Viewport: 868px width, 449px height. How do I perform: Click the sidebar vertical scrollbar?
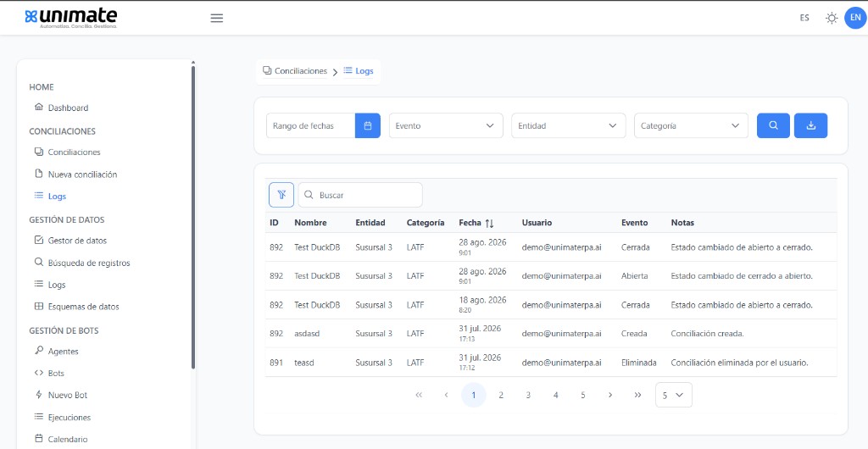pos(193,216)
